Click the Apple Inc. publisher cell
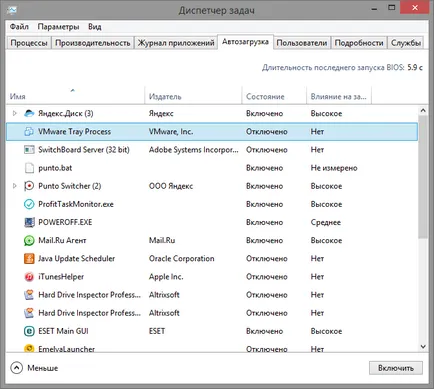Image resolution: width=434 pixels, height=389 pixels. [x=166, y=277]
